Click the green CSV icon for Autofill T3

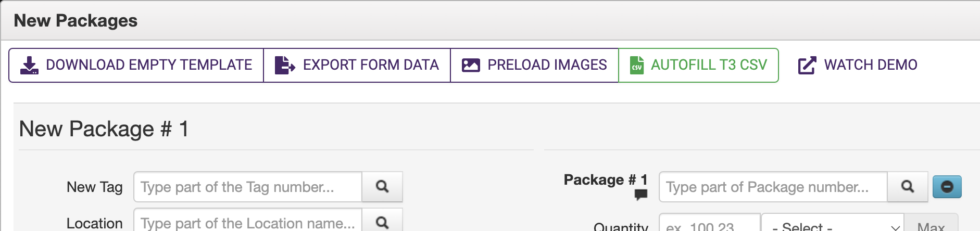pyautogui.click(x=637, y=66)
